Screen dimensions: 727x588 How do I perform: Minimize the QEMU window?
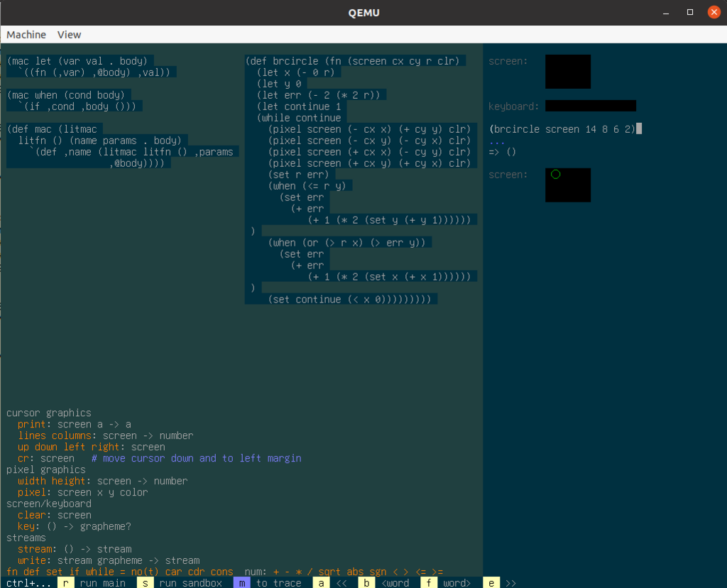(x=666, y=13)
